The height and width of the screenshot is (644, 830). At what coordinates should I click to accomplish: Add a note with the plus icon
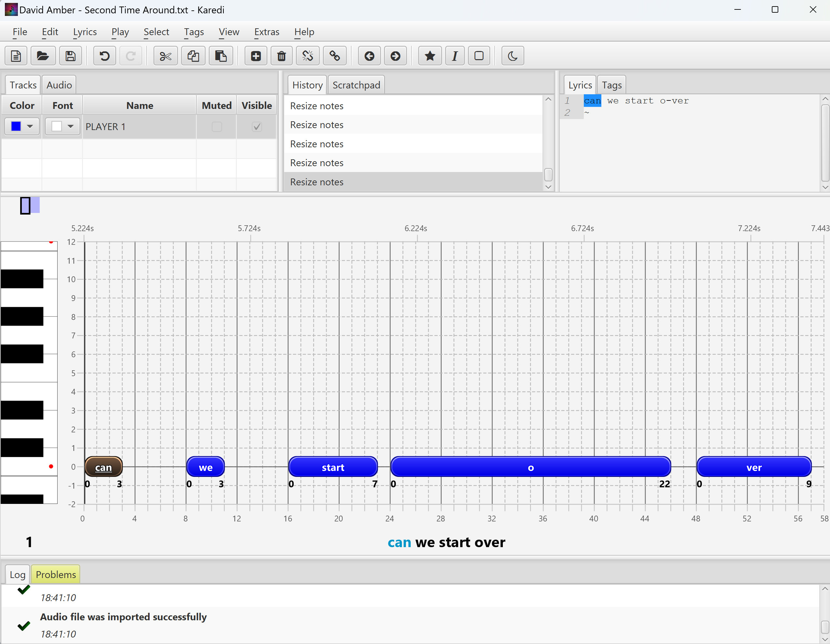tap(256, 56)
